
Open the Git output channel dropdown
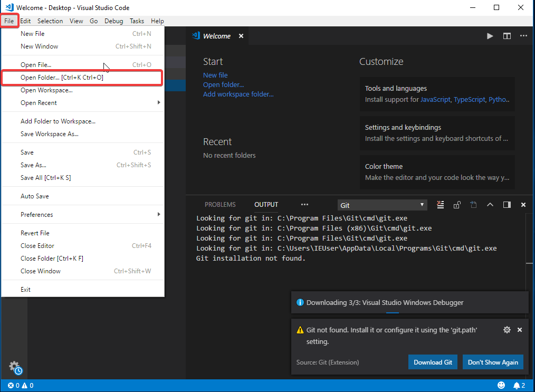(382, 205)
